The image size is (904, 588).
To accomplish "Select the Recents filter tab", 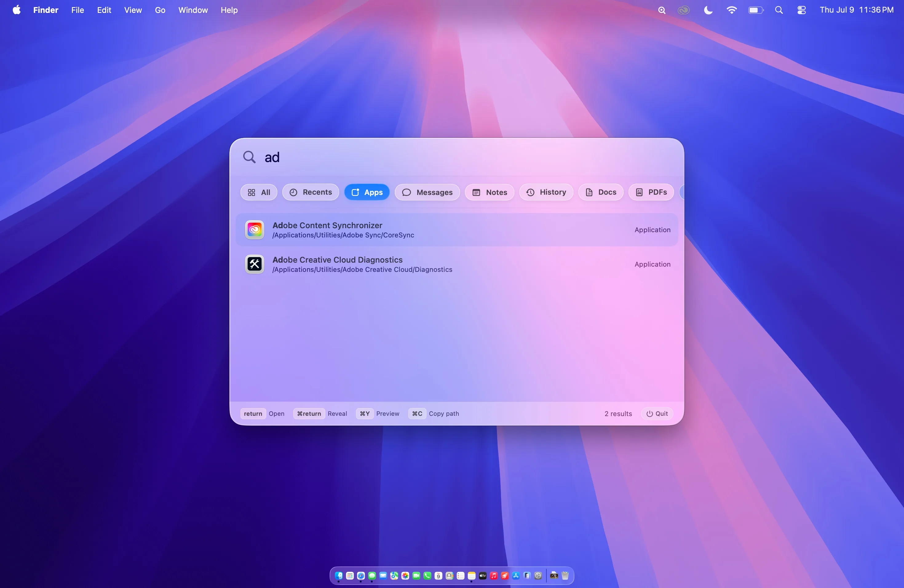I will click(x=311, y=192).
